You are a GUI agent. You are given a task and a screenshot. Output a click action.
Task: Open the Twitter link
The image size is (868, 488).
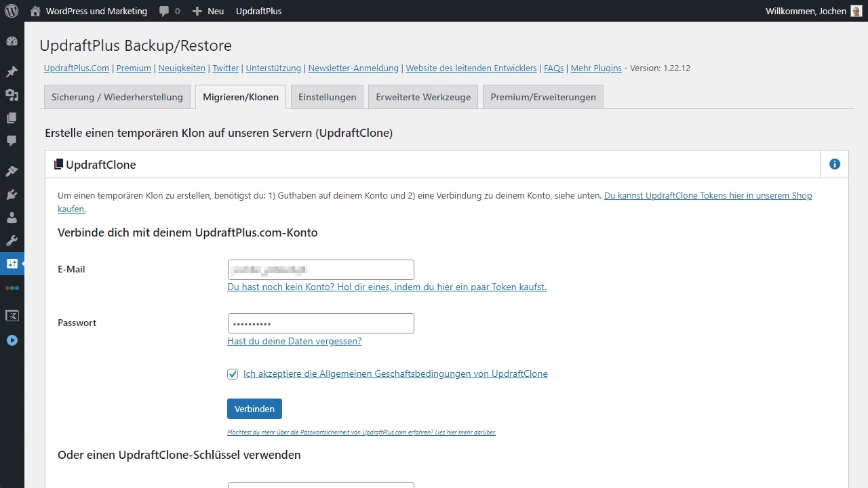[x=226, y=68]
